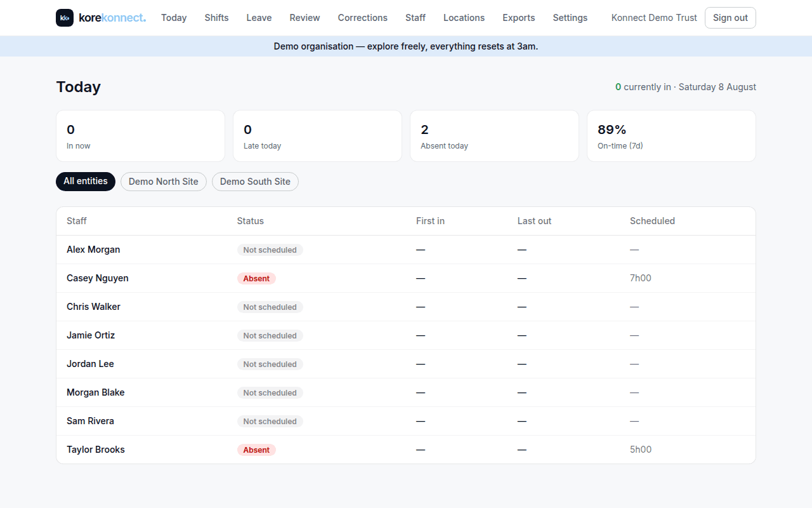812x508 pixels.
Task: Open the Locations menu item
Action: point(464,18)
